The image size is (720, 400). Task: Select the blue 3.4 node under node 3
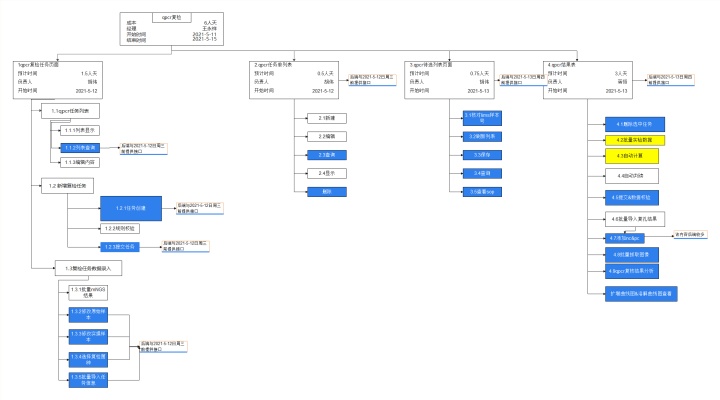click(x=482, y=174)
